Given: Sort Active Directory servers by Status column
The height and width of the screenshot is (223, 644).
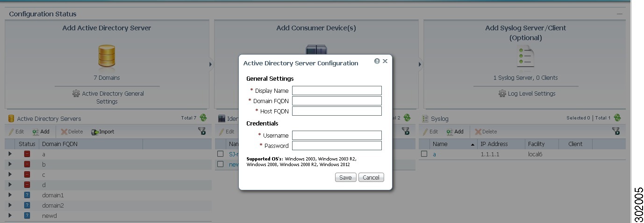Looking at the screenshot, I should click(27, 144).
